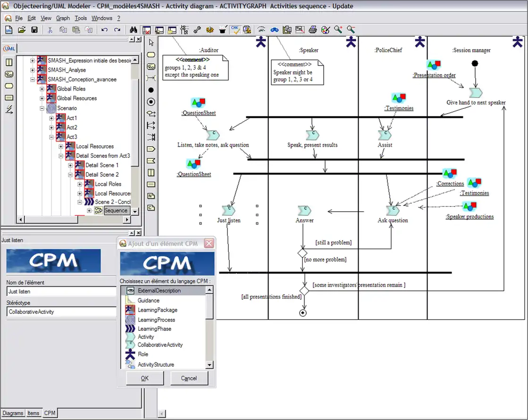Click the Undo arrow icon
The width and height of the screenshot is (528, 420).
[x=104, y=30]
